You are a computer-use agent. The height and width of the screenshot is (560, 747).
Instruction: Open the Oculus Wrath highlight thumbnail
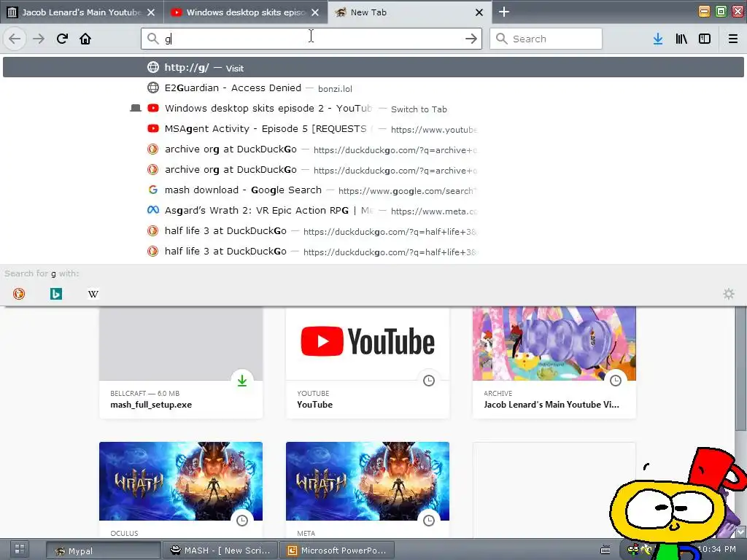(181, 481)
